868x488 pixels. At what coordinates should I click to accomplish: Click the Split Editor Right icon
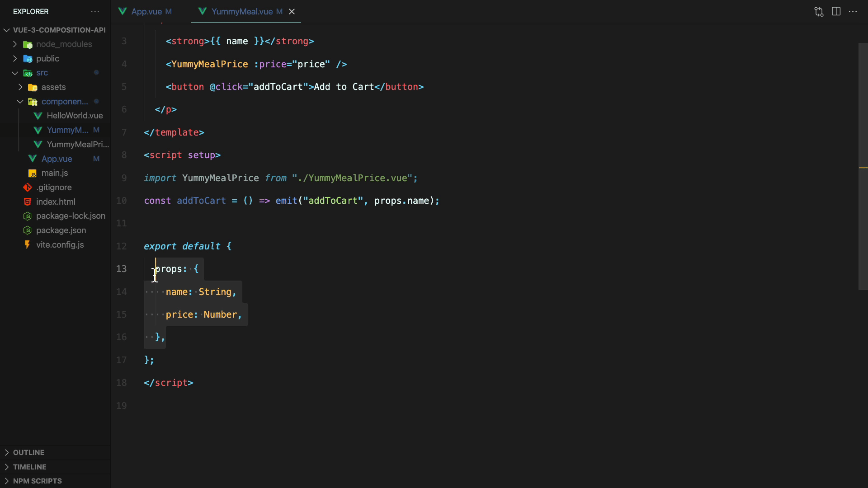click(x=836, y=12)
